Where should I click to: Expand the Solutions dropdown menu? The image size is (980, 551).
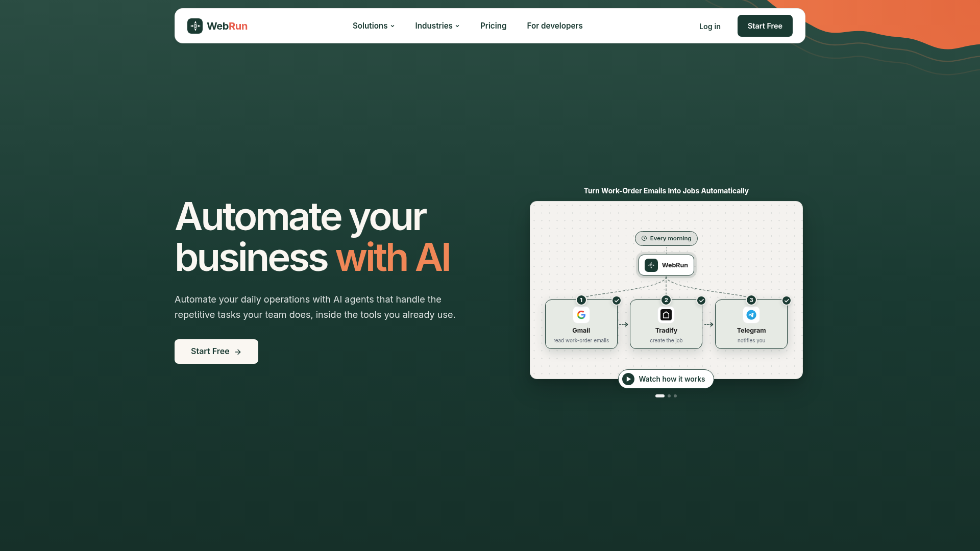coord(374,26)
